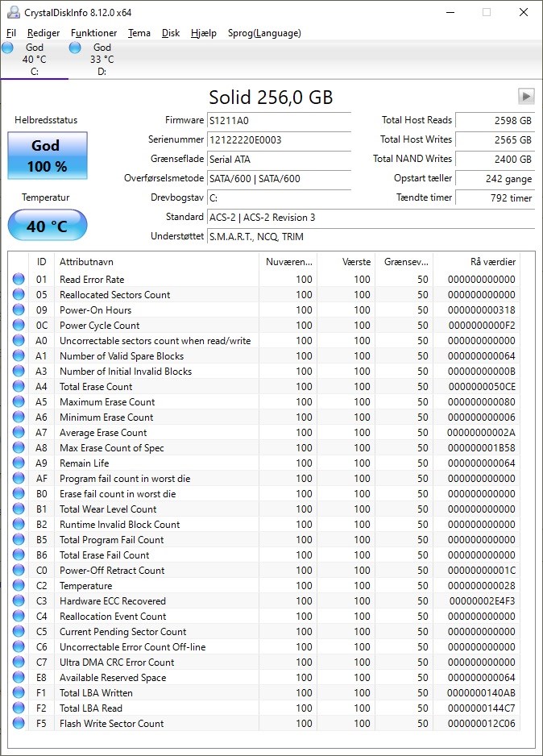
Task: Click the status icon for the Temperature attribute
Action: 19,585
